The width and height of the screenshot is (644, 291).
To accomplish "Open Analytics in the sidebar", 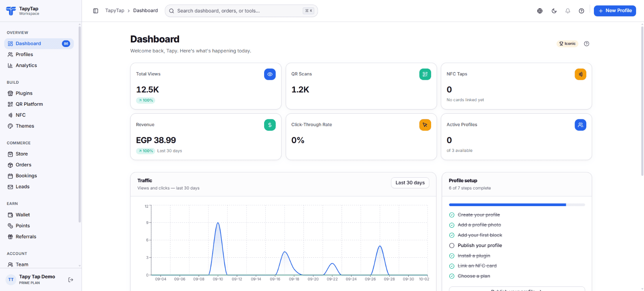I will (x=39, y=66).
